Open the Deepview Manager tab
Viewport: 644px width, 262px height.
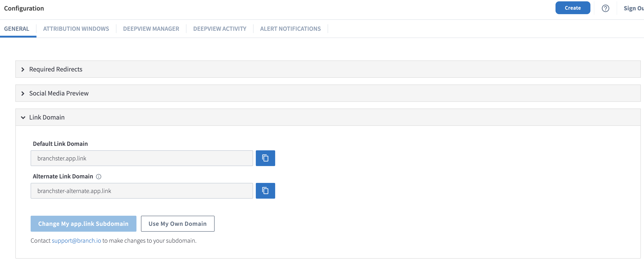151,29
